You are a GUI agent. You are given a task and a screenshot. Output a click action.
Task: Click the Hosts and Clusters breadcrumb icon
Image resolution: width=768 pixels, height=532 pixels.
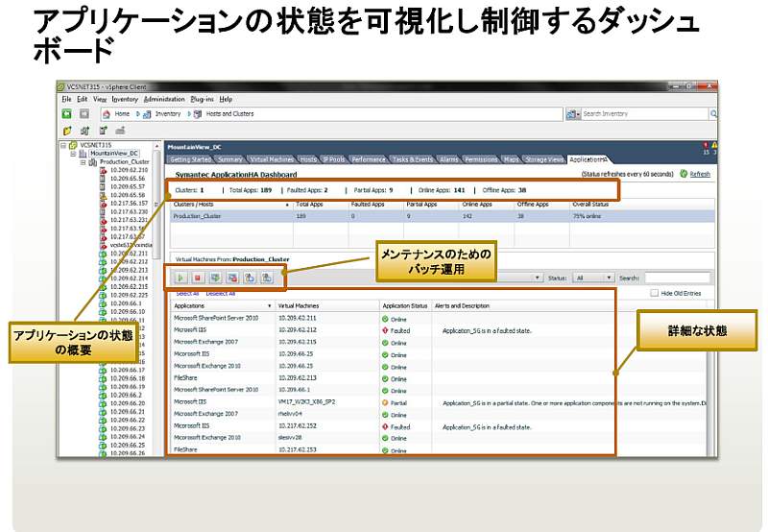tap(198, 113)
